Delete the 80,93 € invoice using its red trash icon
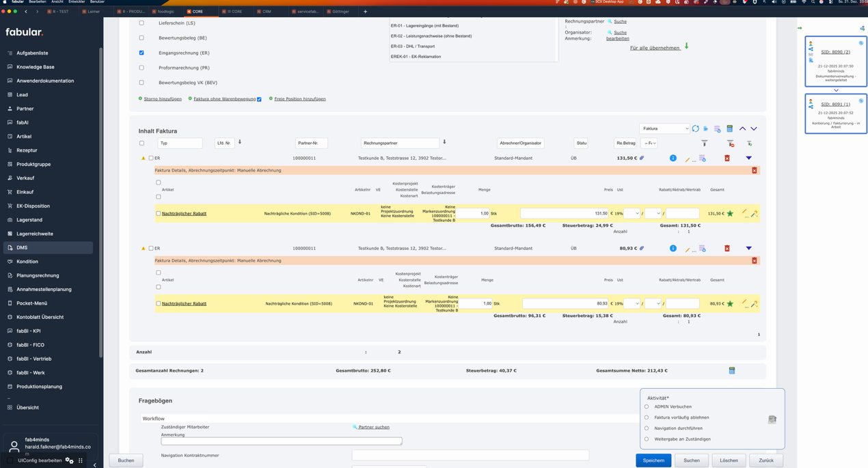This screenshot has height=468, width=868. 727,249
